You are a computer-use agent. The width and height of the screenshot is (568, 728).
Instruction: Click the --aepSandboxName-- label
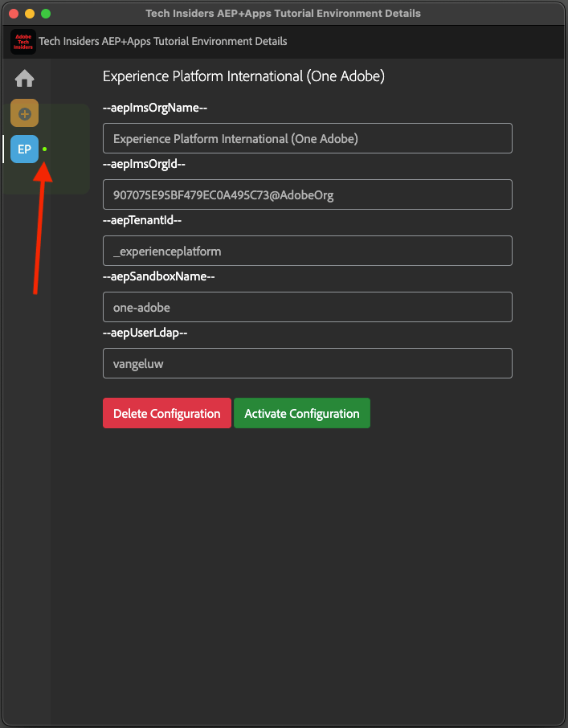pyautogui.click(x=159, y=276)
